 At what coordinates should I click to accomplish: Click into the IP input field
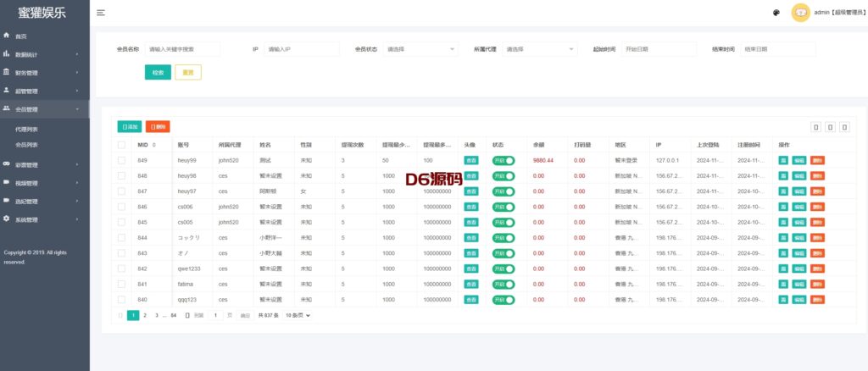click(302, 49)
